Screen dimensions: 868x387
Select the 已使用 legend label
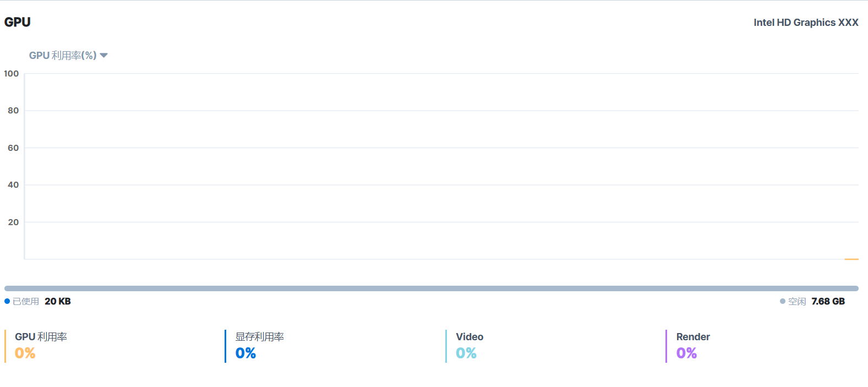pos(26,302)
